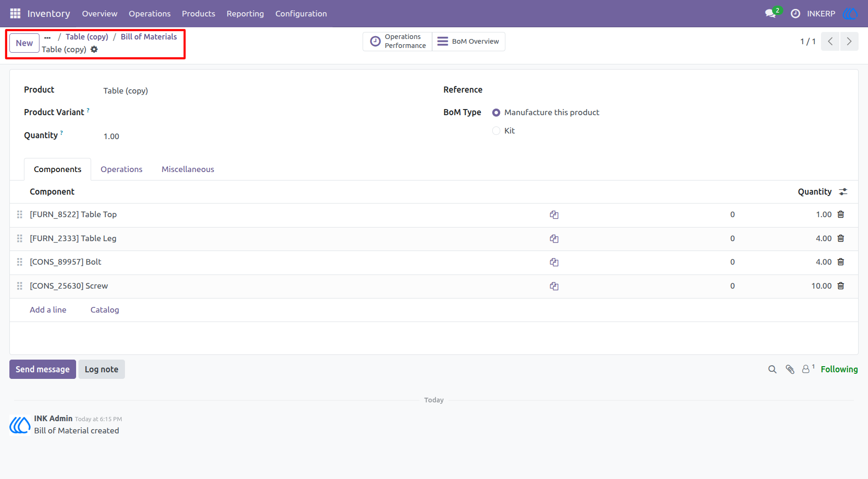
Task: Click the paperclip attachments icon
Action: tap(790, 369)
